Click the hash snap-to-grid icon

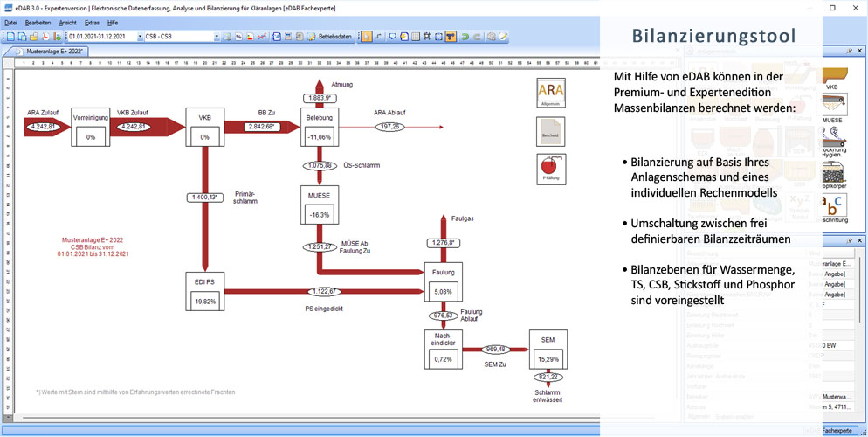427,37
